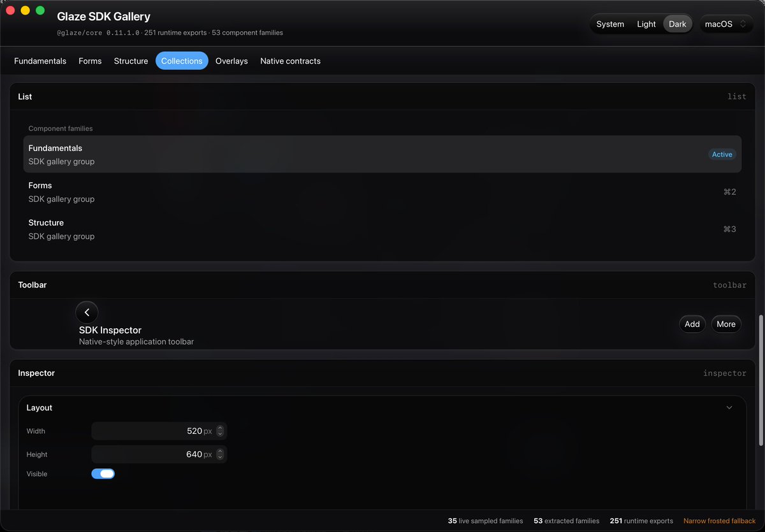Click the 35 live sampled families status

(485, 521)
